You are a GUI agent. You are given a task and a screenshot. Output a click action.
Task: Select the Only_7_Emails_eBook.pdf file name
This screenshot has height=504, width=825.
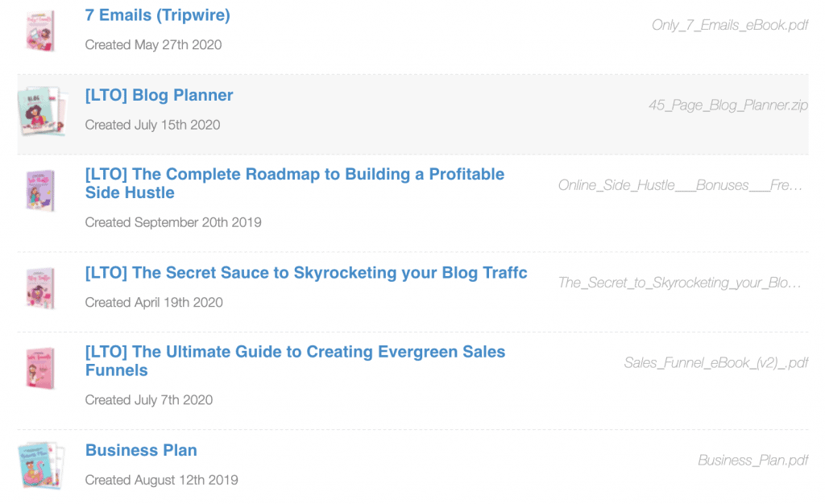[730, 25]
